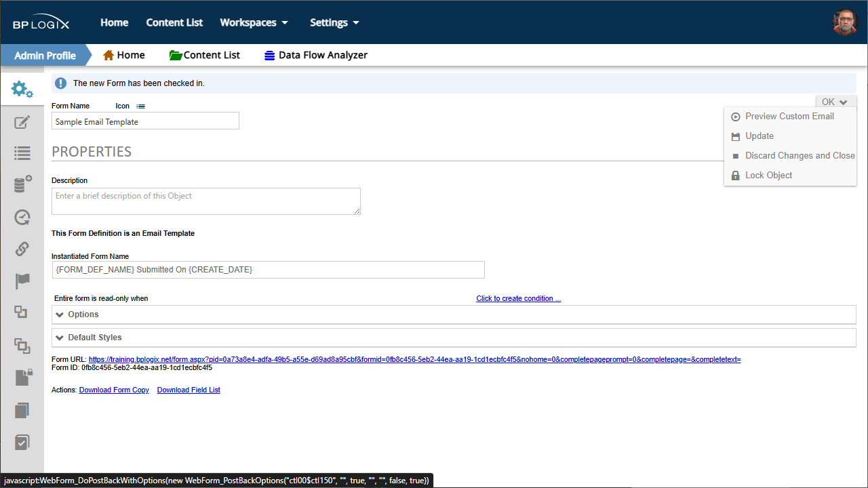Go to Home in top navigation
Viewport: 868px width, 488px height.
click(x=115, y=22)
